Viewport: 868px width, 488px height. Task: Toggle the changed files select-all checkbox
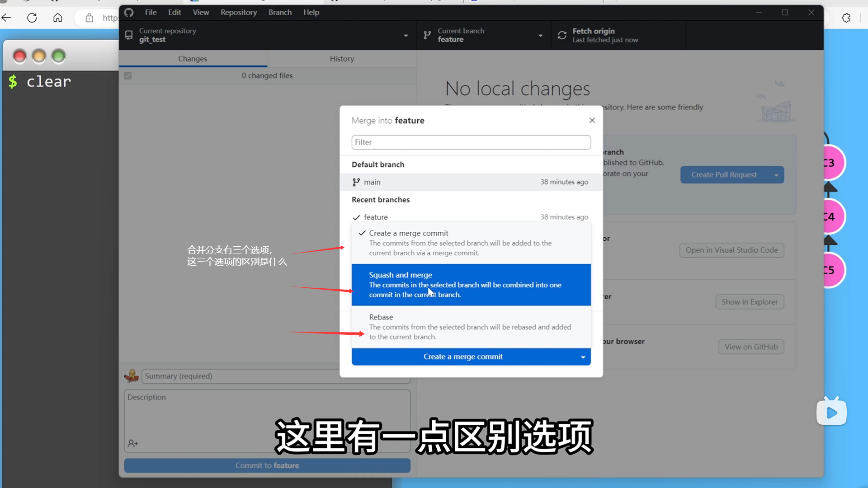click(x=128, y=75)
